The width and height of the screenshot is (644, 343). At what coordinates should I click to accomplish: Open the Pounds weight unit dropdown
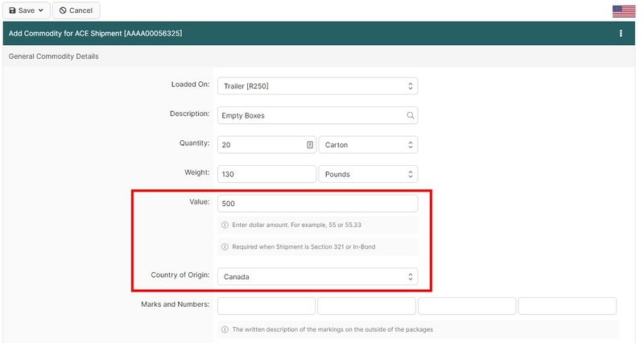368,174
